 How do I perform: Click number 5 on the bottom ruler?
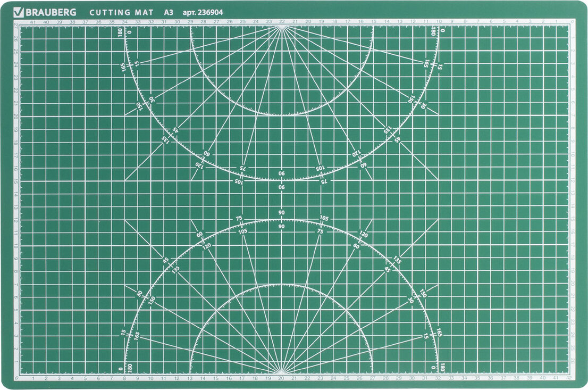85,378
